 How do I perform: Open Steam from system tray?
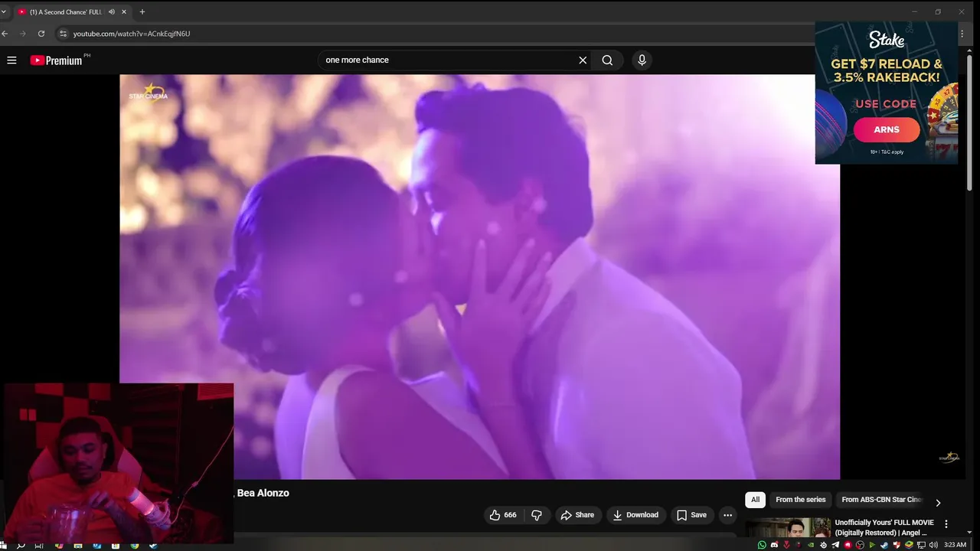(x=884, y=545)
